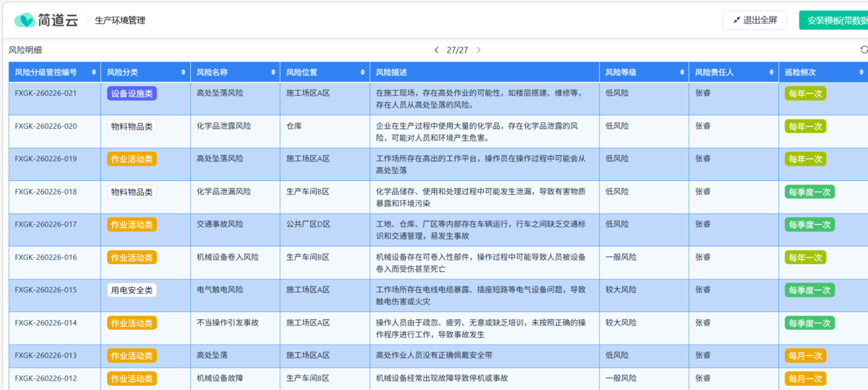Sort by 风险分类 column arrows
The image size is (868, 390).
[x=184, y=72]
